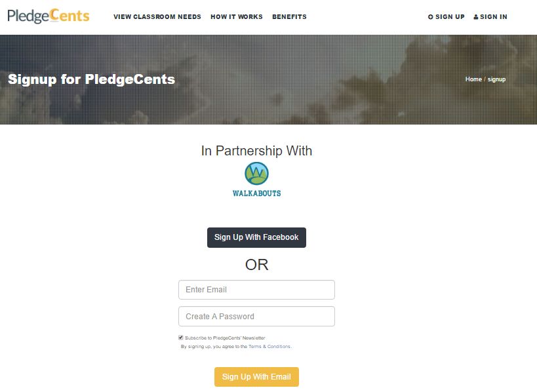537x392 pixels.
Task: Click Sign Up With Facebook button
Action: [x=256, y=237]
